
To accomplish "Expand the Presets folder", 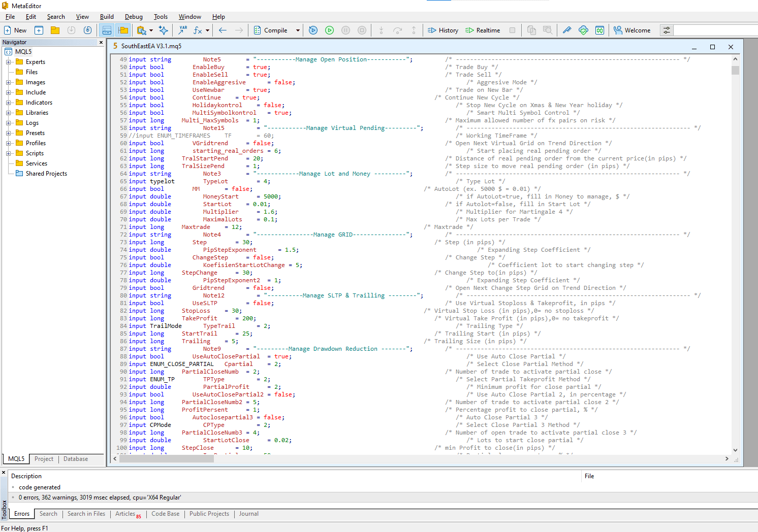I will click(8, 133).
